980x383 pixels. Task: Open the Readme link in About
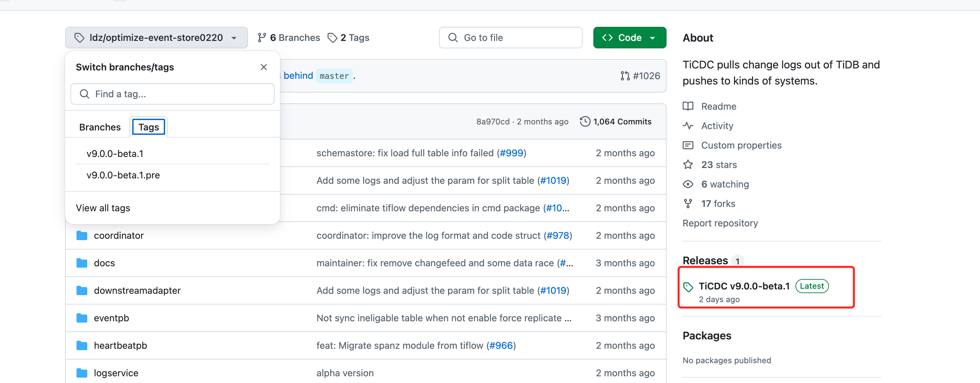point(719,106)
